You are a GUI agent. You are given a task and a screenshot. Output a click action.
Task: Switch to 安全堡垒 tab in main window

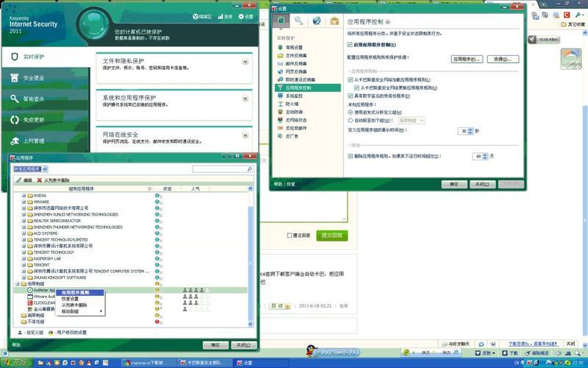(x=45, y=78)
